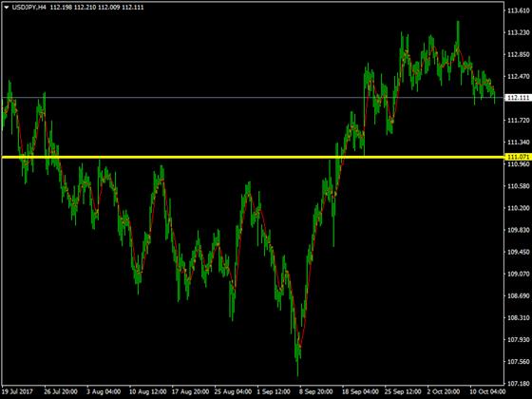Viewport: 532px width, 399px height.
Task: Click the 25 Aug 04:00 time label
Action: coord(233,391)
